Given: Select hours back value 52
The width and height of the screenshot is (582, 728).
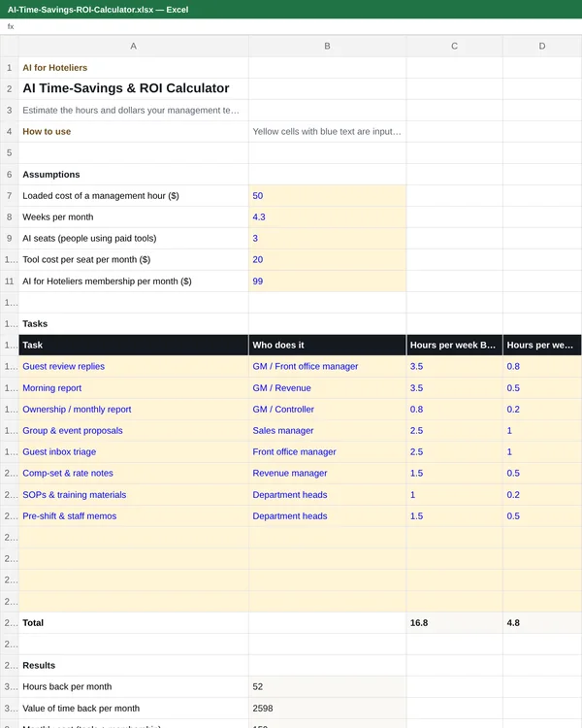Looking at the screenshot, I should 327,686.
